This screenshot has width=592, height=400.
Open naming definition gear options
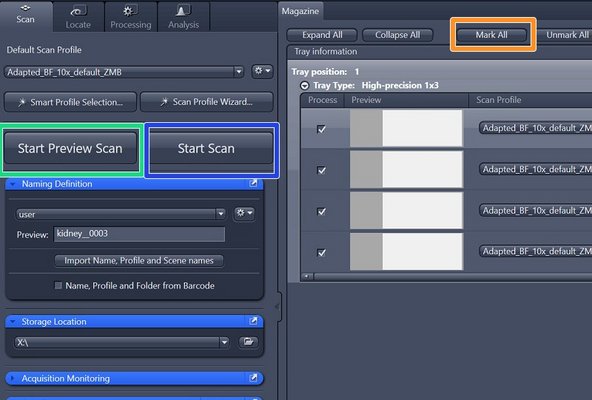pos(244,213)
